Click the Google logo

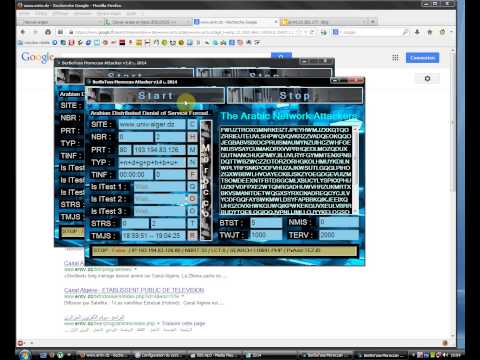coord(37,57)
